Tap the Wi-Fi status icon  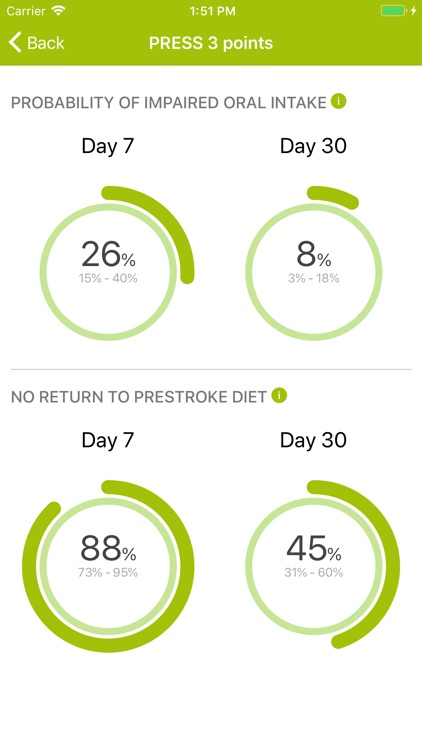(x=58, y=11)
